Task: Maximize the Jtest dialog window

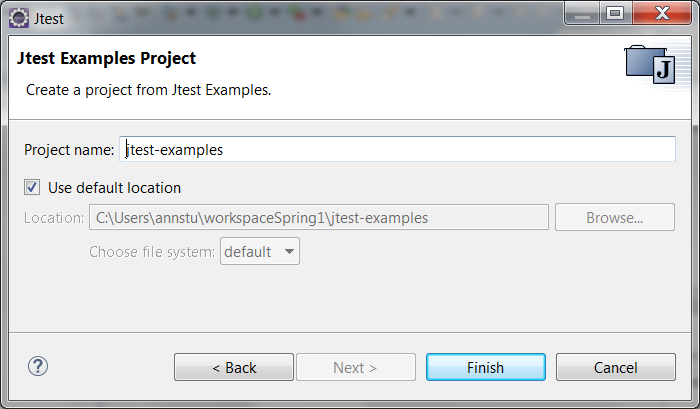Action: click(x=616, y=14)
